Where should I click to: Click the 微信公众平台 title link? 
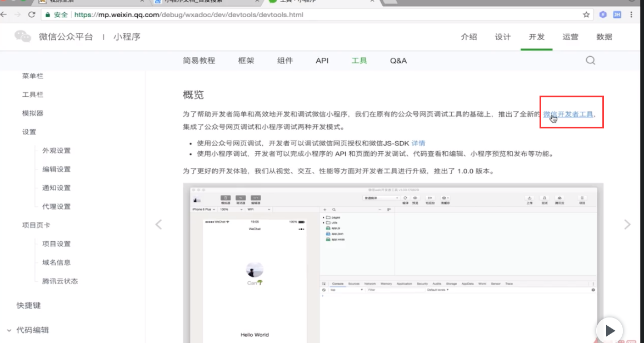pos(66,37)
